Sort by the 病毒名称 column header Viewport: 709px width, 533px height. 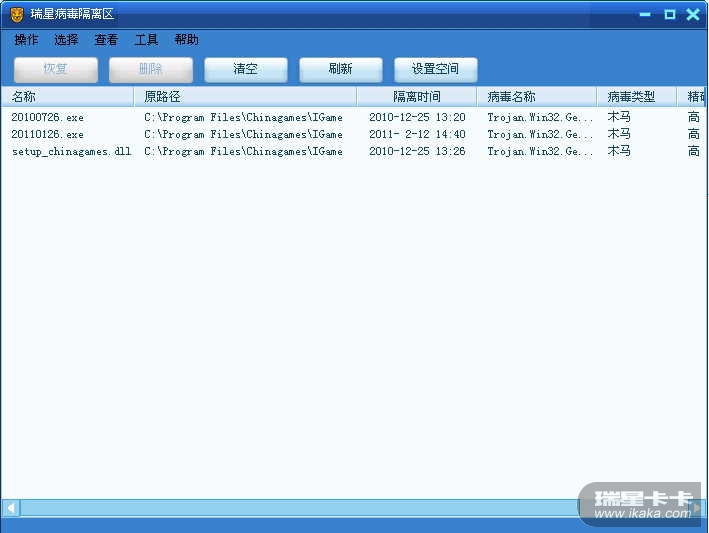[537, 97]
